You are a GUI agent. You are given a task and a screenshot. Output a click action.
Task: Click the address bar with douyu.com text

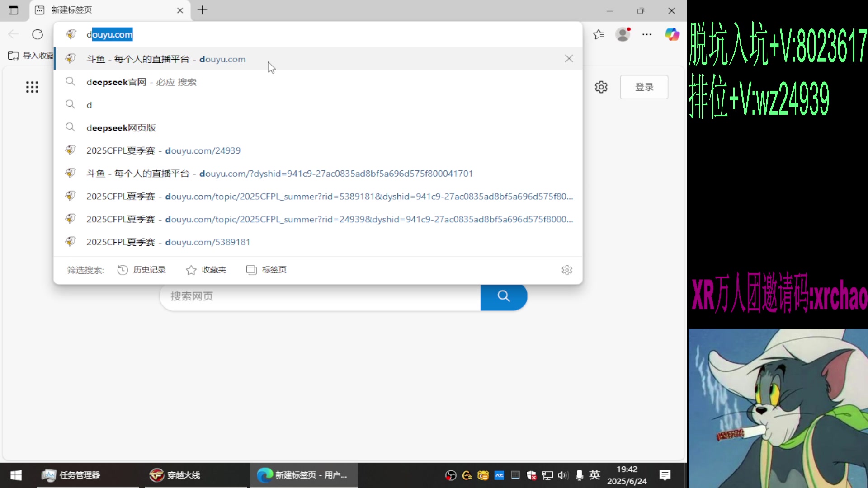[318, 34]
